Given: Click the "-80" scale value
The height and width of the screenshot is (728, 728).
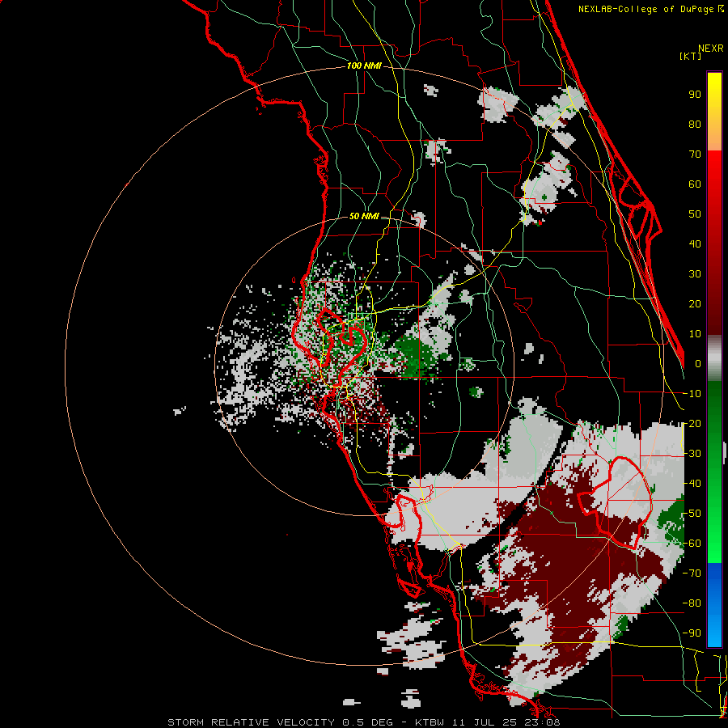Looking at the screenshot, I should click(x=692, y=603).
